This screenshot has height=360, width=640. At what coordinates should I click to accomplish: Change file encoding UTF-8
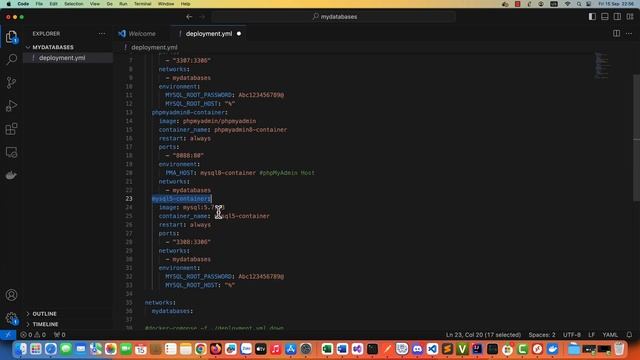pyautogui.click(x=572, y=335)
